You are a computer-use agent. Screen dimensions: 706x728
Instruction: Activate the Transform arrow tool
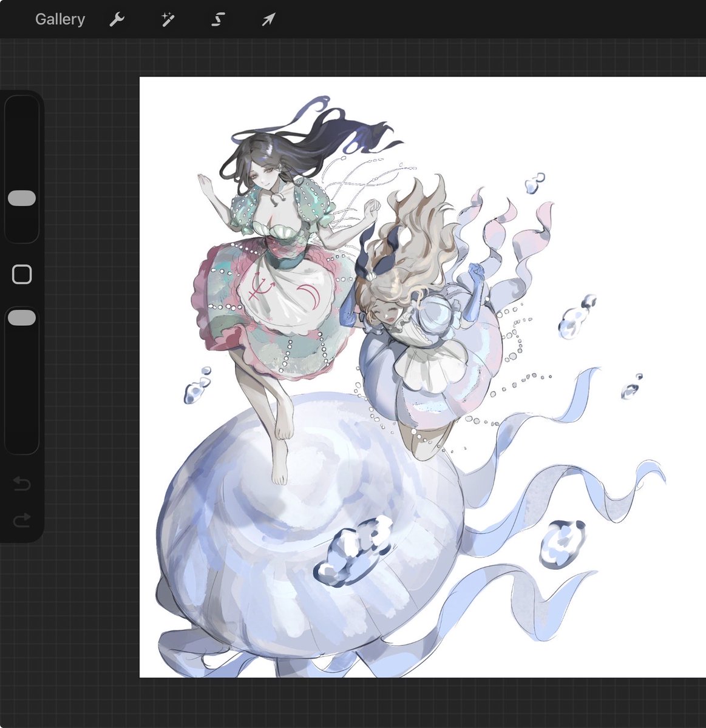[x=268, y=19]
